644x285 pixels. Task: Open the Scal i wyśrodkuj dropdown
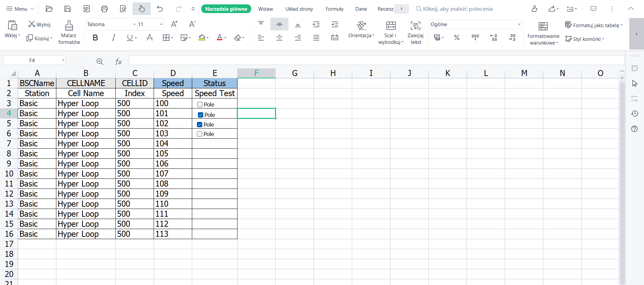[x=391, y=32]
